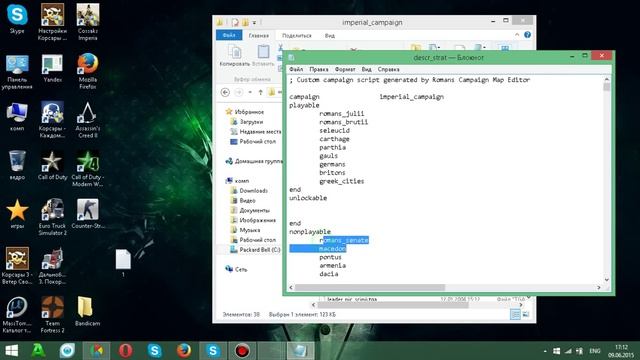Open Notepad Формат menu
This screenshot has width=640, height=360.
coord(345,69)
